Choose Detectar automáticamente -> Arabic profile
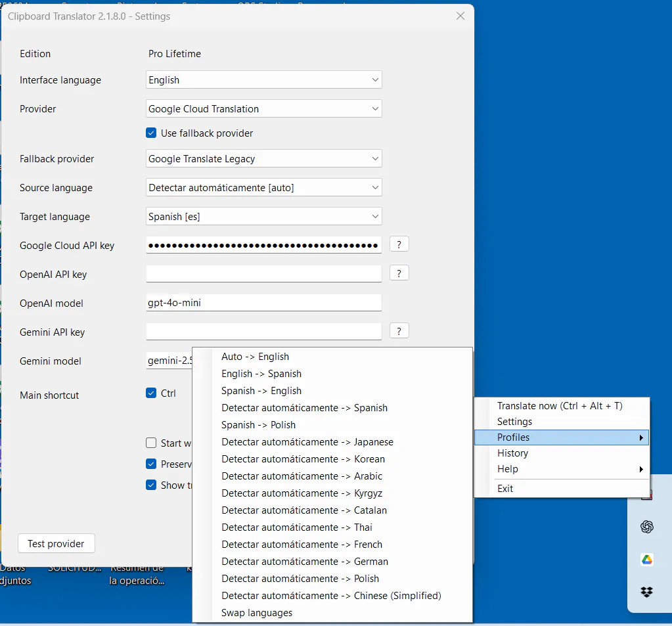 point(332,476)
